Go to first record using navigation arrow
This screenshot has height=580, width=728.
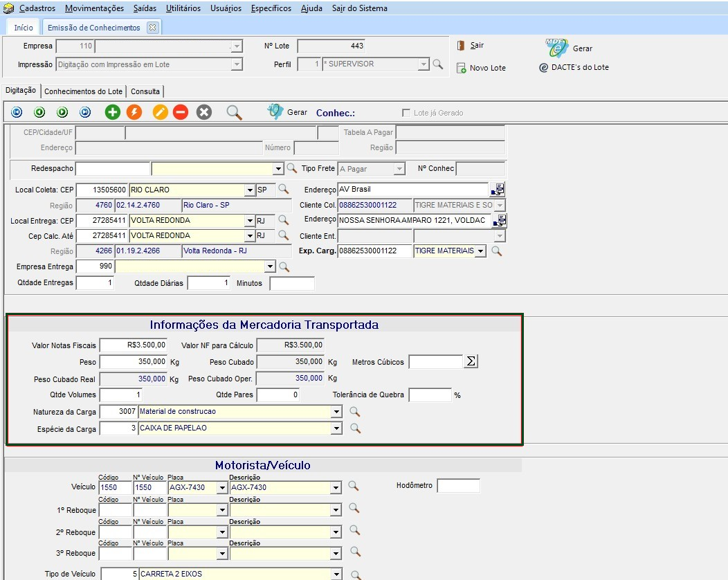[17, 112]
